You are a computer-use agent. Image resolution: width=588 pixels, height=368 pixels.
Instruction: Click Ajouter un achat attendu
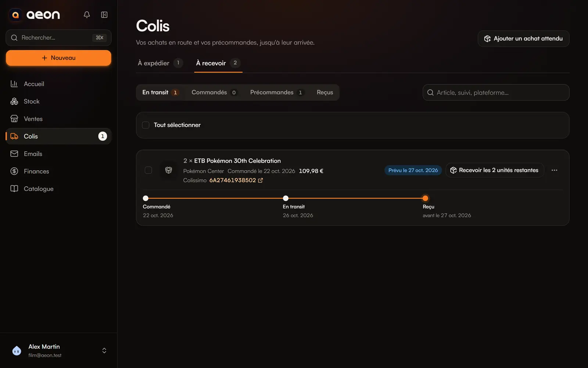[x=523, y=39]
